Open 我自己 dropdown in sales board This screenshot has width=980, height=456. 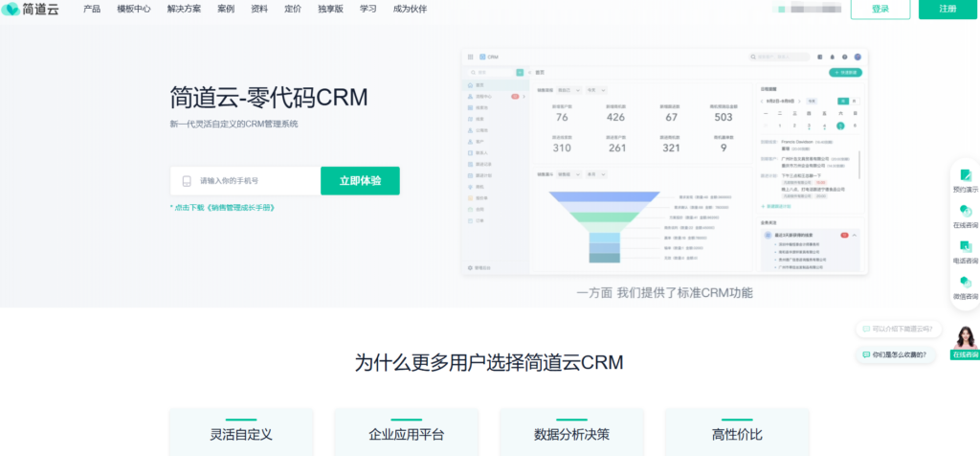[568, 90]
